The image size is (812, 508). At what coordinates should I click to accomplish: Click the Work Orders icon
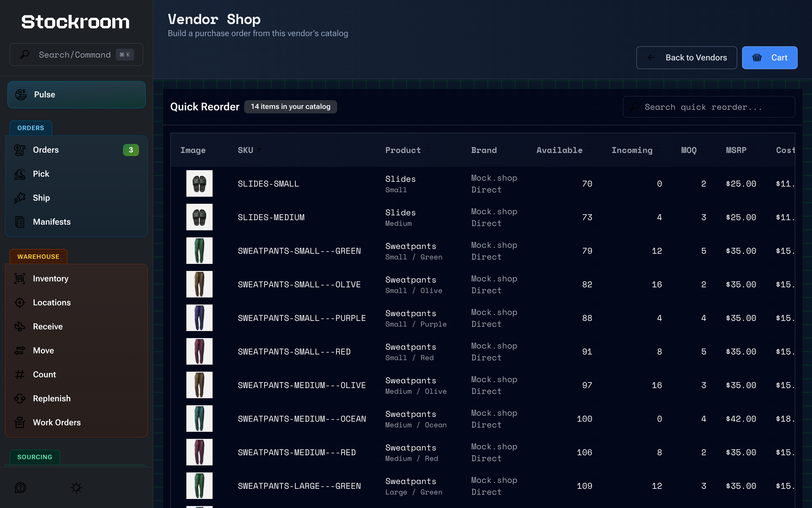[20, 422]
